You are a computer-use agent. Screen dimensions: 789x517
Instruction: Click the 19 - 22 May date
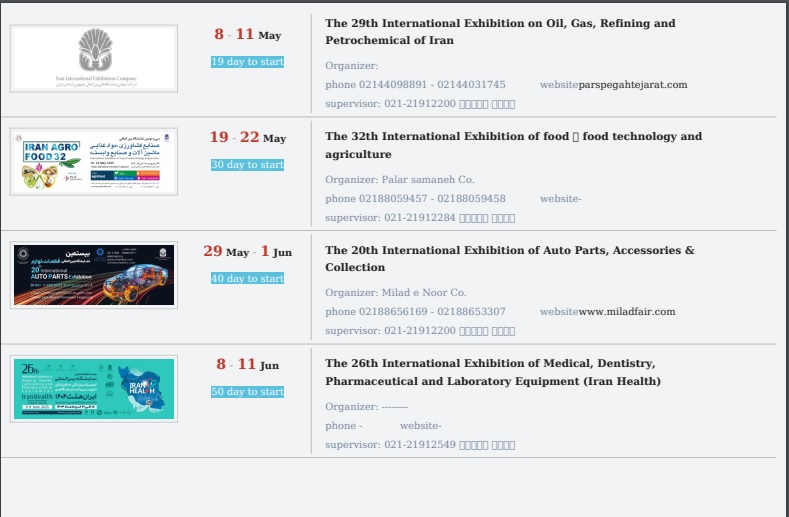[247, 138]
